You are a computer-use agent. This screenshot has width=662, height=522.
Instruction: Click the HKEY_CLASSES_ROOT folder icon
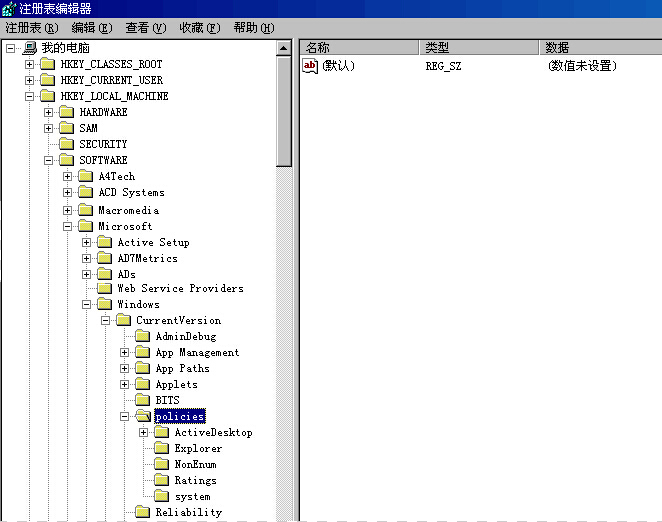pyautogui.click(x=48, y=64)
